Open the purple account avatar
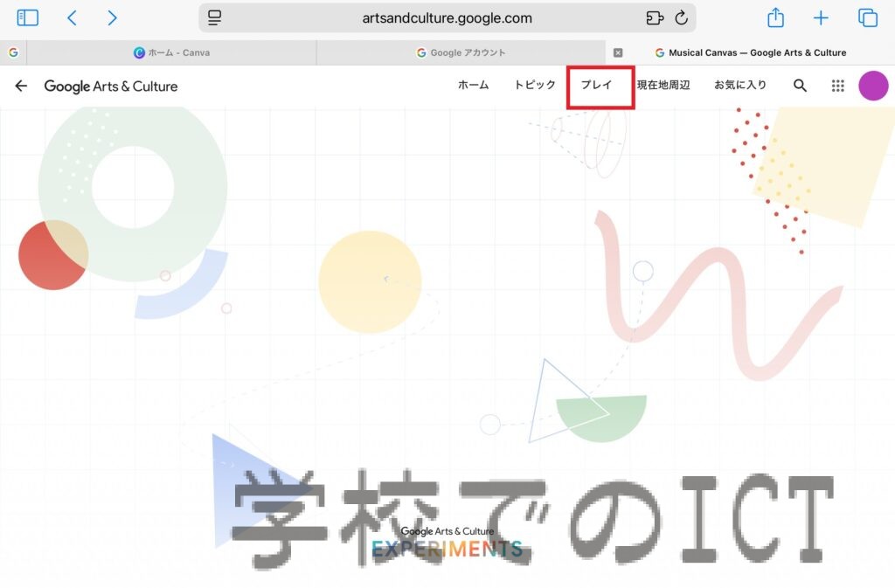Viewport: 895px width, 588px height. click(x=873, y=86)
